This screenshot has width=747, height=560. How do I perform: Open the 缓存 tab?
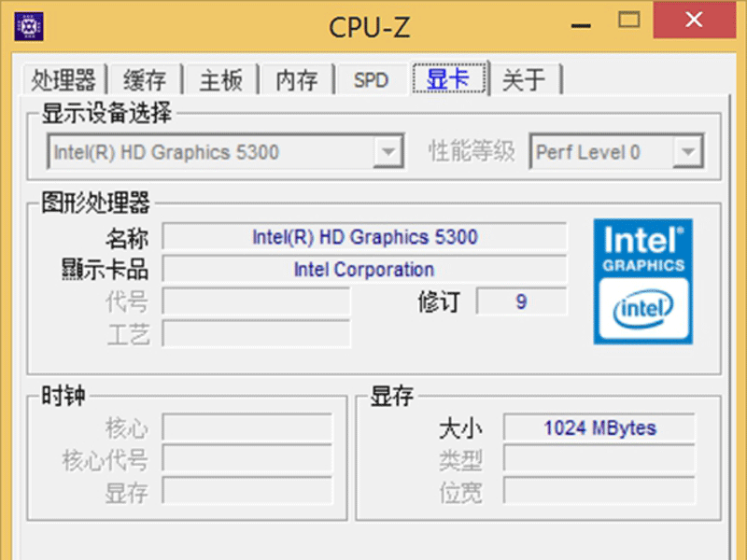(x=145, y=79)
